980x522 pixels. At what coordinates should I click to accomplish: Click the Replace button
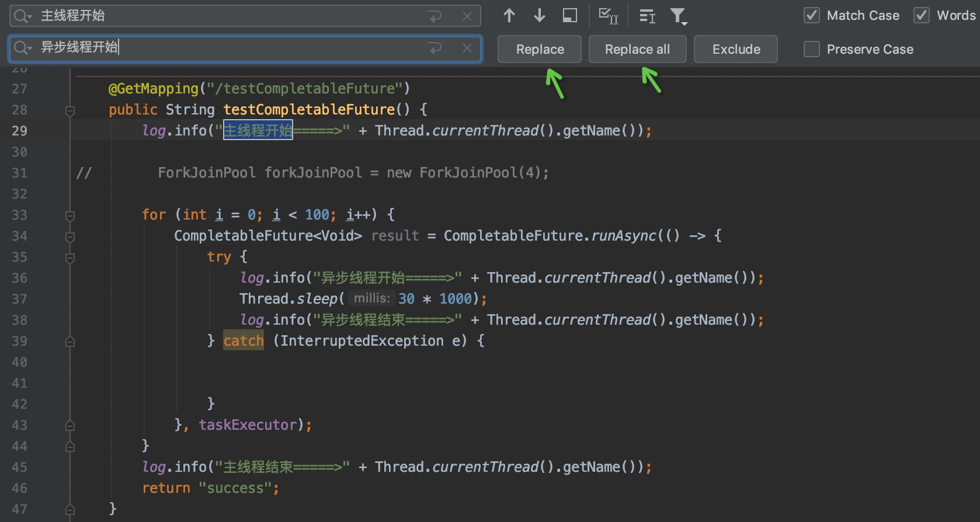pyautogui.click(x=540, y=49)
